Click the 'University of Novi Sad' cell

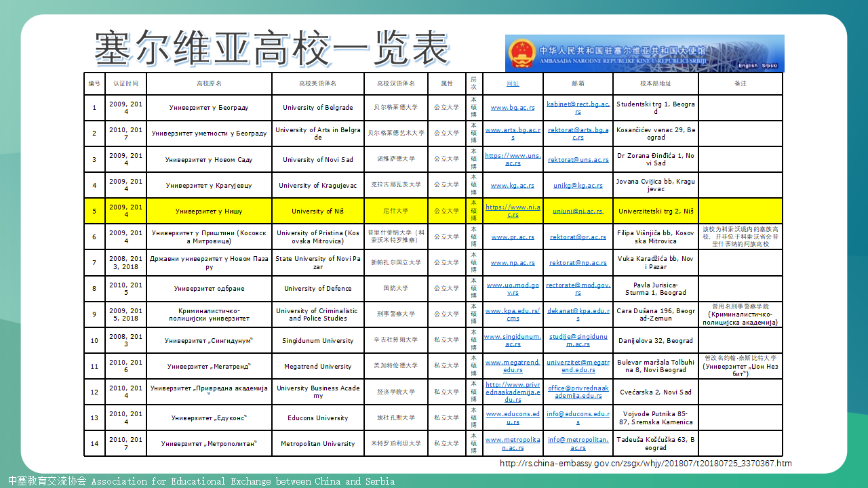click(317, 159)
